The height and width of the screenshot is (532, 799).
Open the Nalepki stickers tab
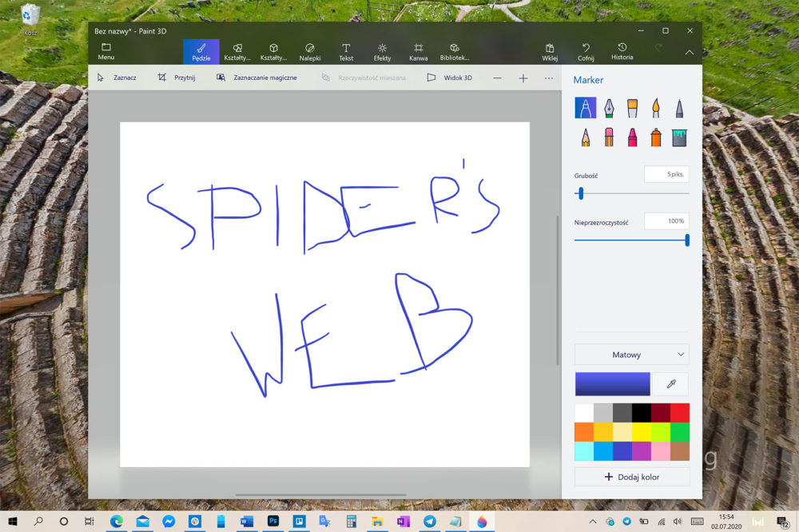tap(310, 51)
